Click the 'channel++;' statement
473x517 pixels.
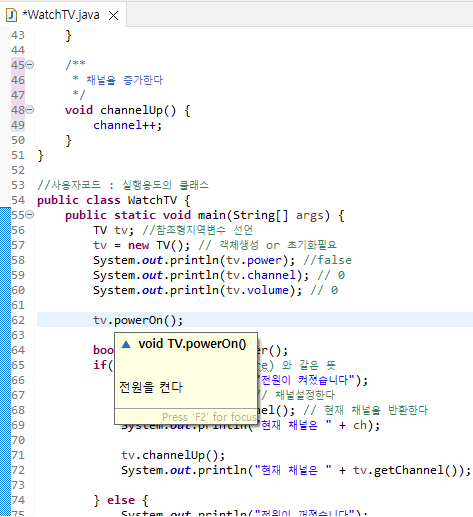click(127, 125)
